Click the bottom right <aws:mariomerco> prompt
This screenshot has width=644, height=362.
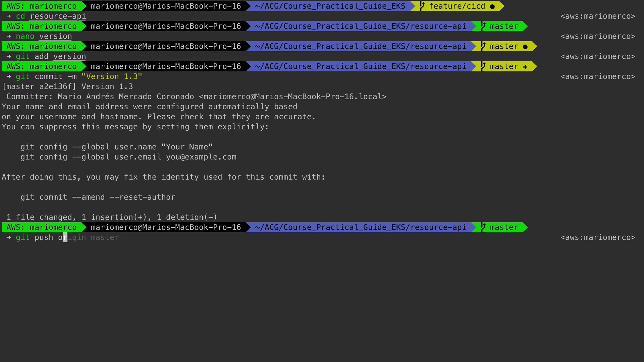pyautogui.click(x=597, y=237)
